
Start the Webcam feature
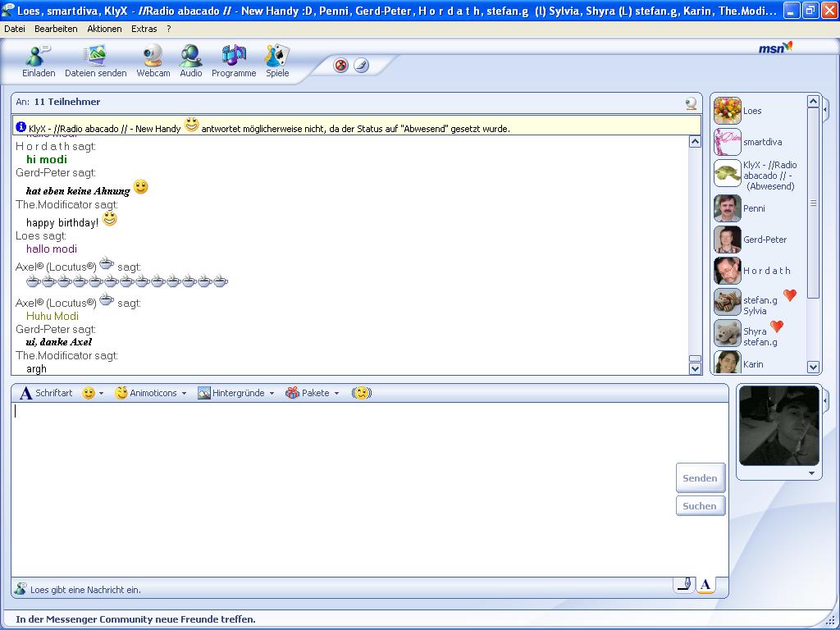pyautogui.click(x=153, y=59)
